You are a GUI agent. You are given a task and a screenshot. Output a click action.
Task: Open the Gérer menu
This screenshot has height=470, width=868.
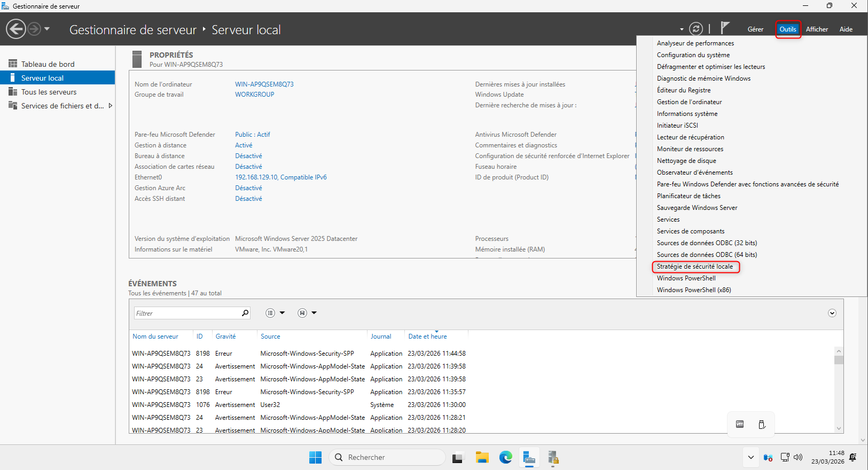click(755, 29)
